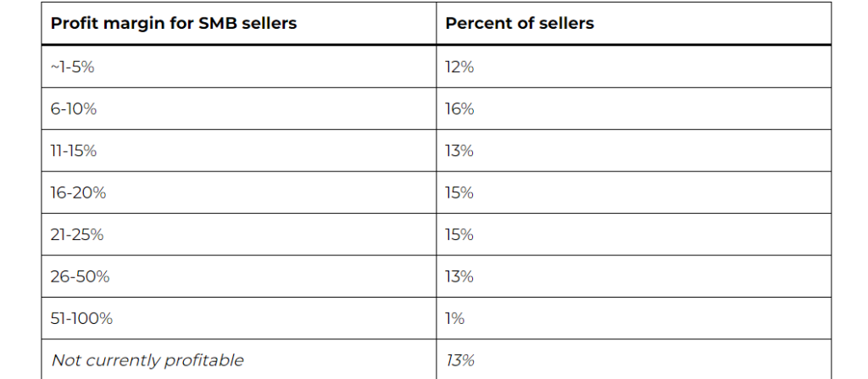
Task: Select the '~1-5%' profit margin cell
Action: [73, 67]
